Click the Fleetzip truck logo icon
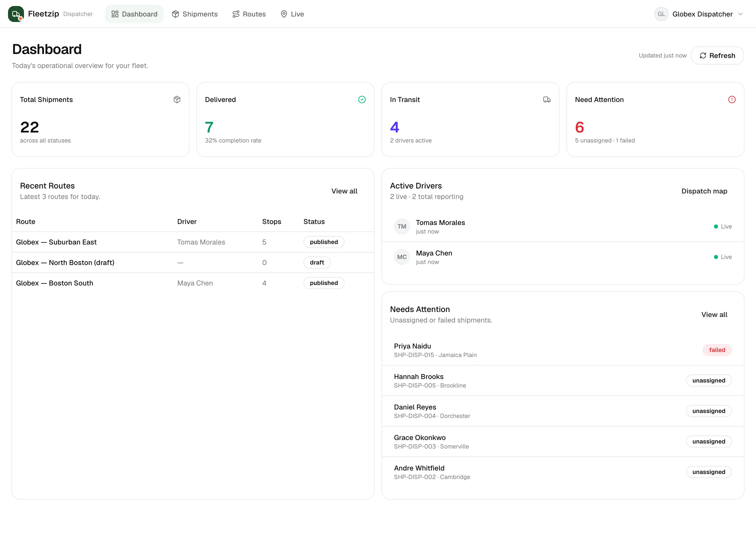This screenshot has height=550, width=756. point(16,14)
